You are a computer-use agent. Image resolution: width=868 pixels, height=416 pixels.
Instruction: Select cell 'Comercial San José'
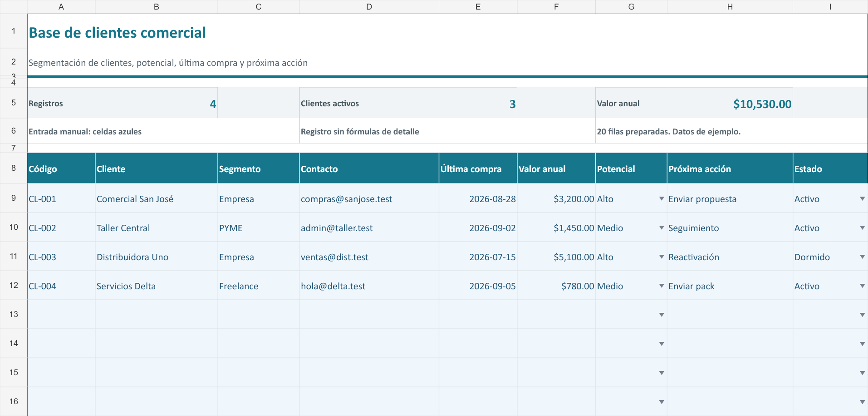[157, 198]
